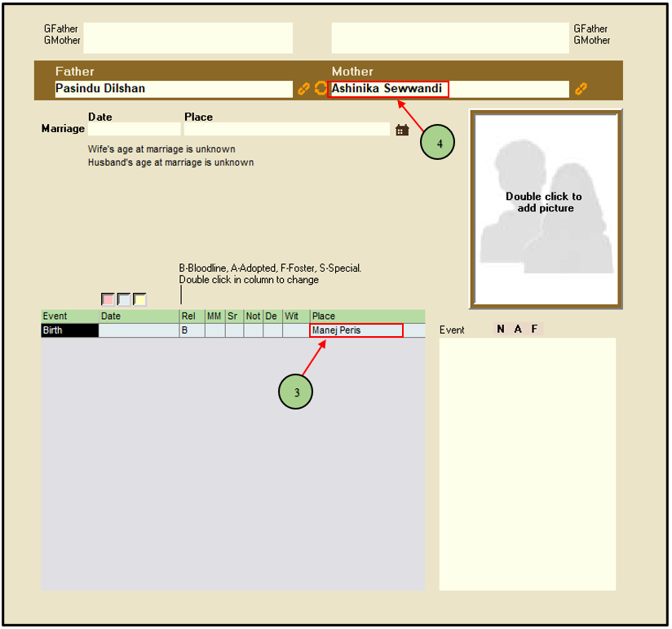Select the middle gray swatch above the event table
This screenshot has width=672, height=629.
124,299
